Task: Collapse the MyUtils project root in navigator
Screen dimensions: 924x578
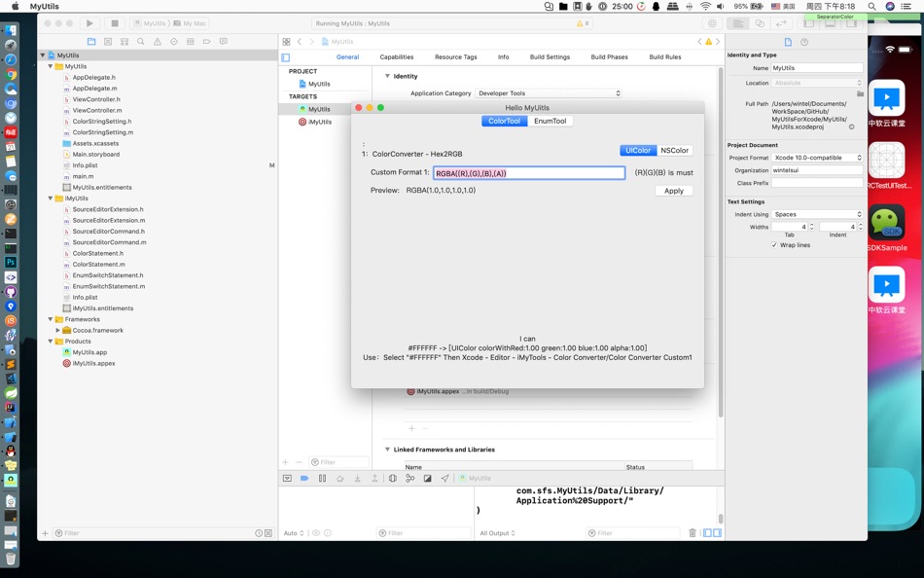Action: click(x=43, y=55)
